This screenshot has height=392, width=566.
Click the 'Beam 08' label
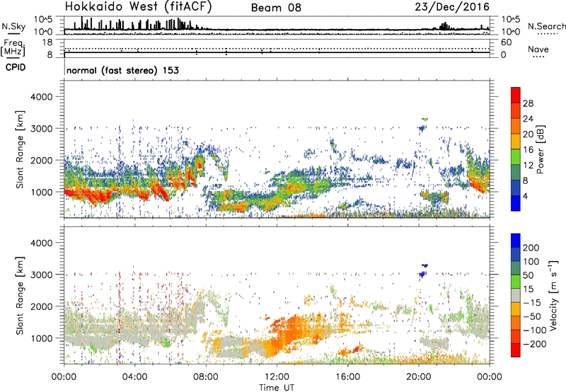[x=276, y=8]
